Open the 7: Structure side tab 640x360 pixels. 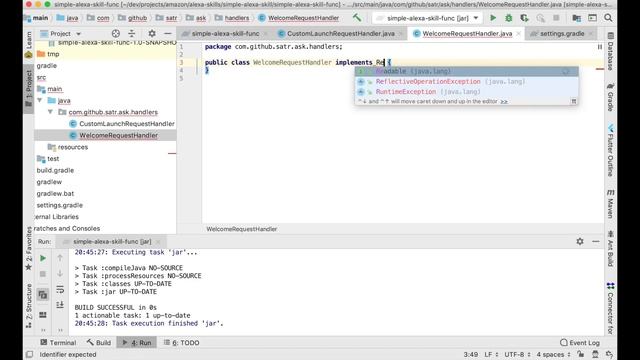tap(29, 306)
